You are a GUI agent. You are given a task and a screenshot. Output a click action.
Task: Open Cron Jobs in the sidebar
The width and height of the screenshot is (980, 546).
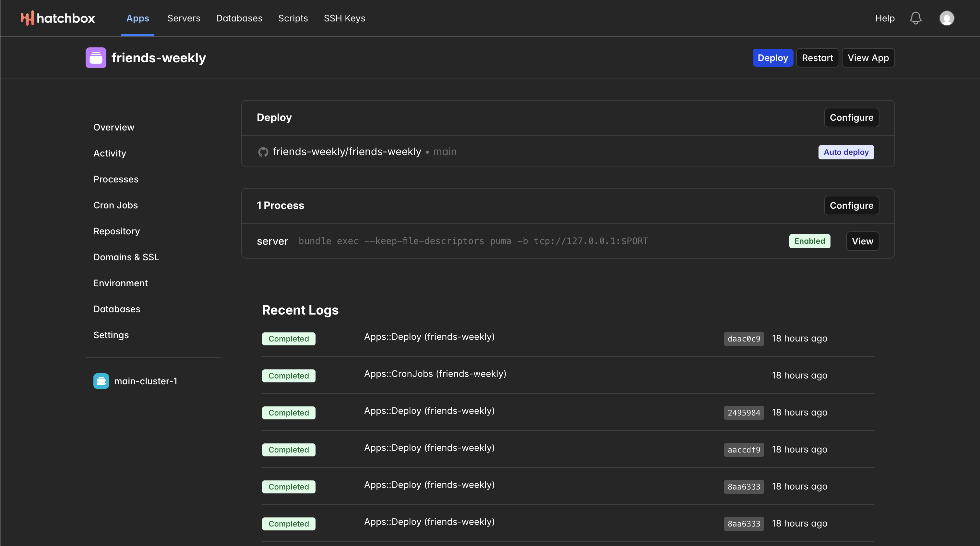tap(116, 205)
